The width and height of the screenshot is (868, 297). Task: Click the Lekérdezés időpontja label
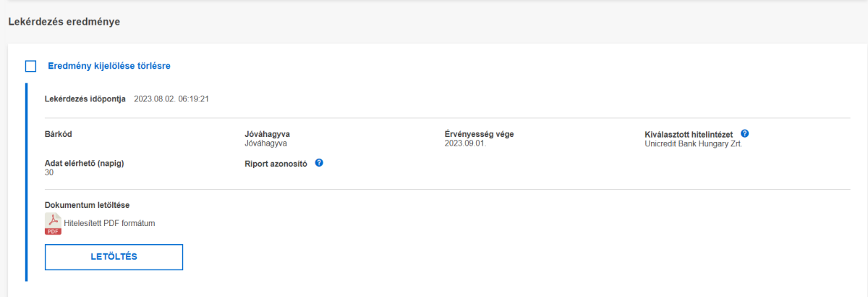click(85, 99)
